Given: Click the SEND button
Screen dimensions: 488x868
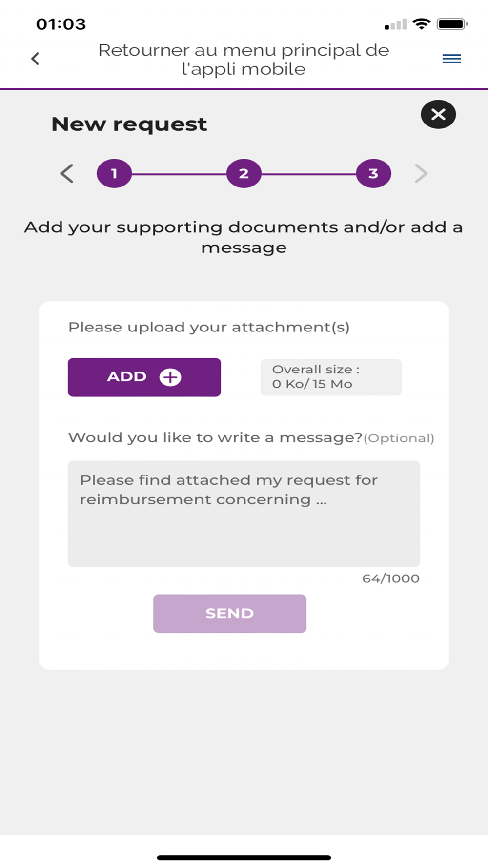Looking at the screenshot, I should (x=229, y=614).
